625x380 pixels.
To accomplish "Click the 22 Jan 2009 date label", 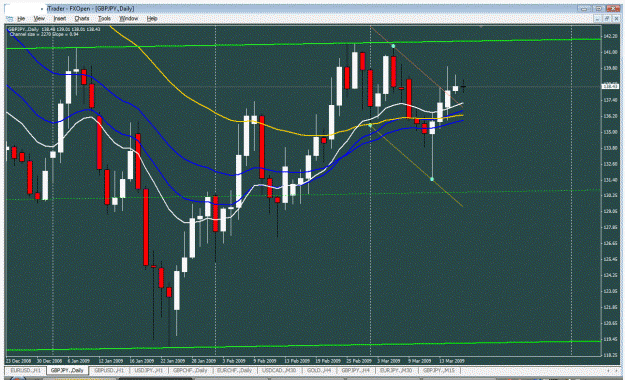I will click(x=172, y=361).
